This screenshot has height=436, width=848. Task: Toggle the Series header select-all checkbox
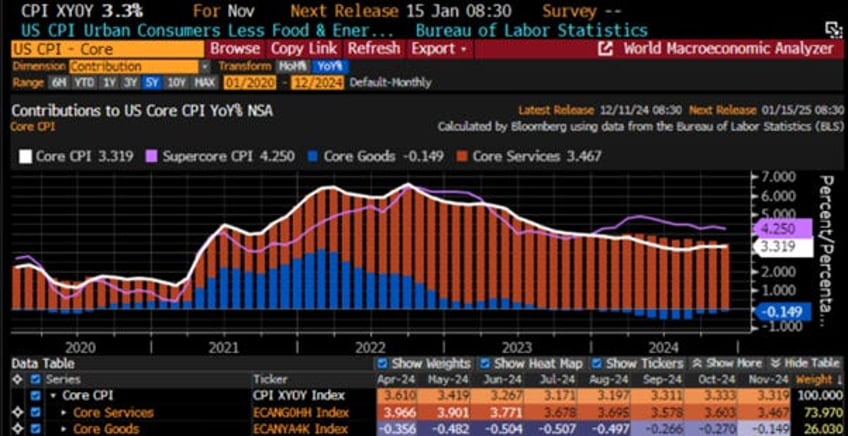36,380
